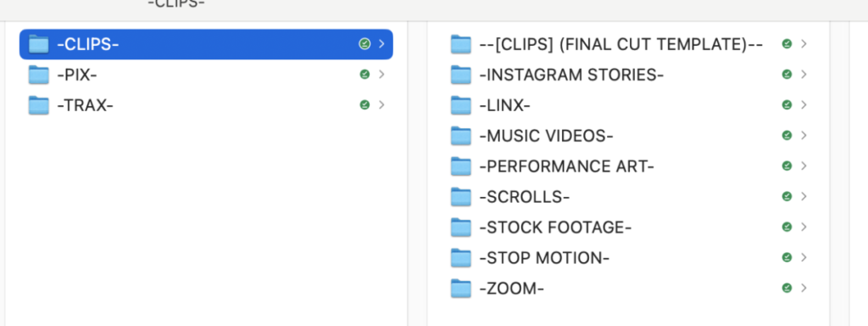Click the -TRAX- folder icon
Screen dimensions: 868x326
[39, 104]
